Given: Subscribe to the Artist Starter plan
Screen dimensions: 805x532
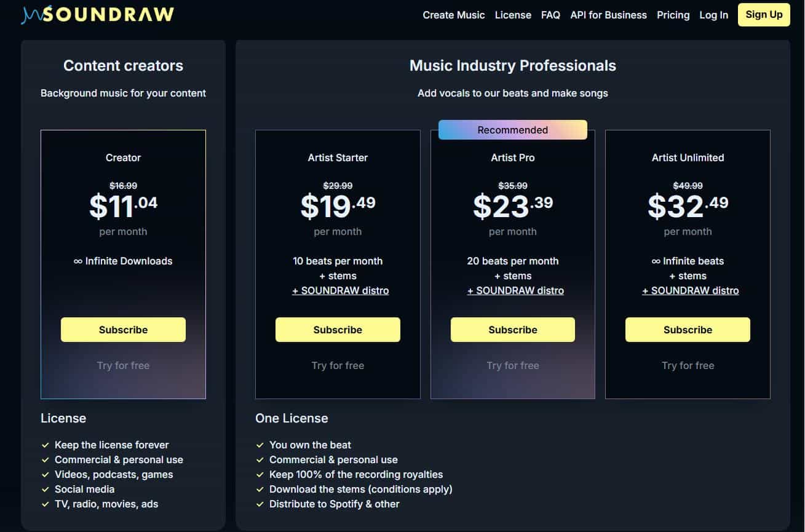Looking at the screenshot, I should (338, 330).
